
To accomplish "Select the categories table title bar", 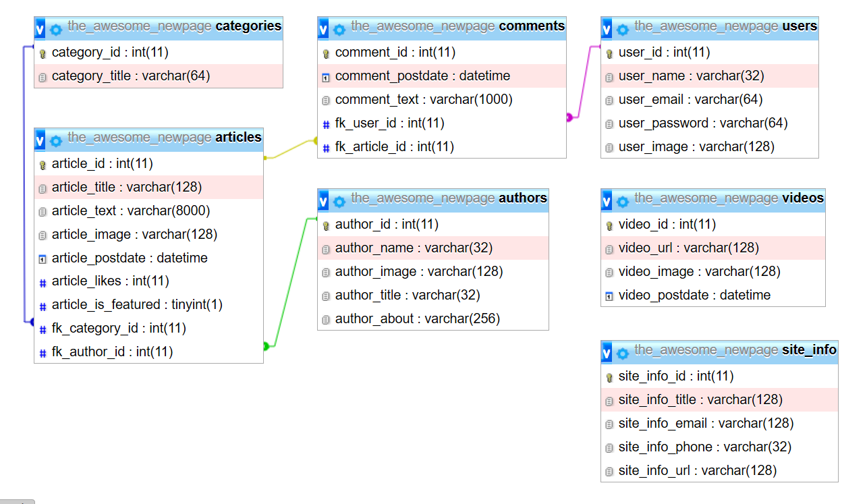I will coord(159,28).
